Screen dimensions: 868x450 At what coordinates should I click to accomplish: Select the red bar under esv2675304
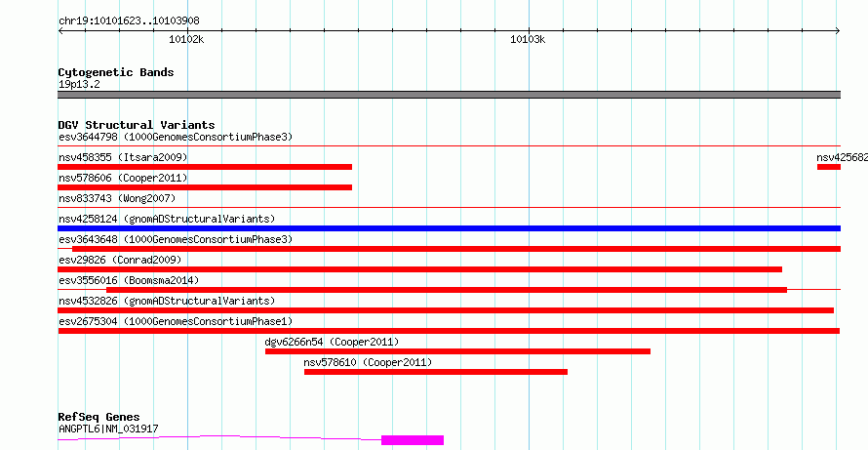pyautogui.click(x=449, y=331)
